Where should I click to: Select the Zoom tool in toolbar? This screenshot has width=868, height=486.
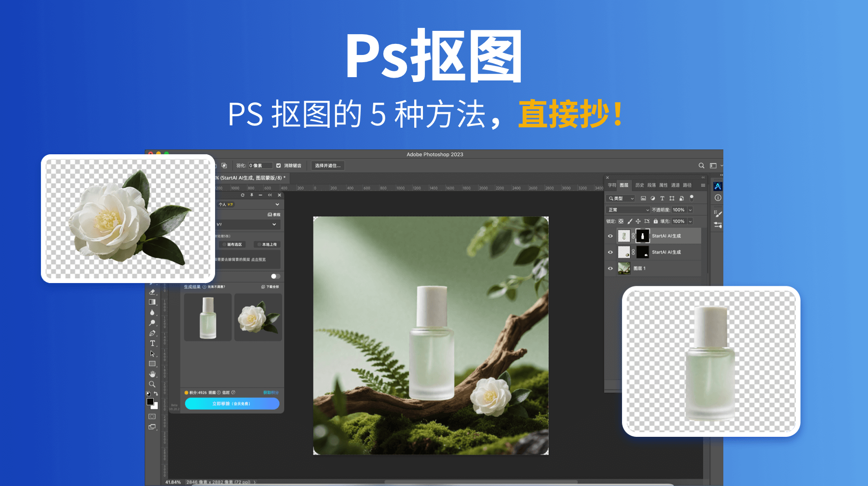(152, 384)
